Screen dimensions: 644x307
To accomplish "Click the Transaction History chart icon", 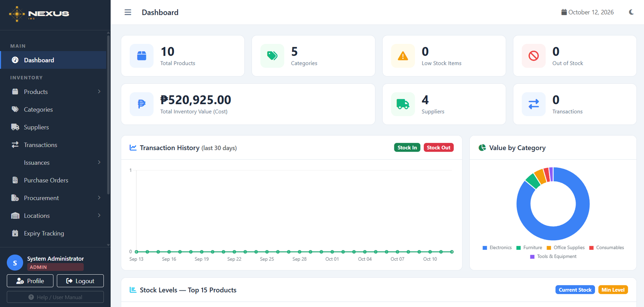I will (x=133, y=148).
